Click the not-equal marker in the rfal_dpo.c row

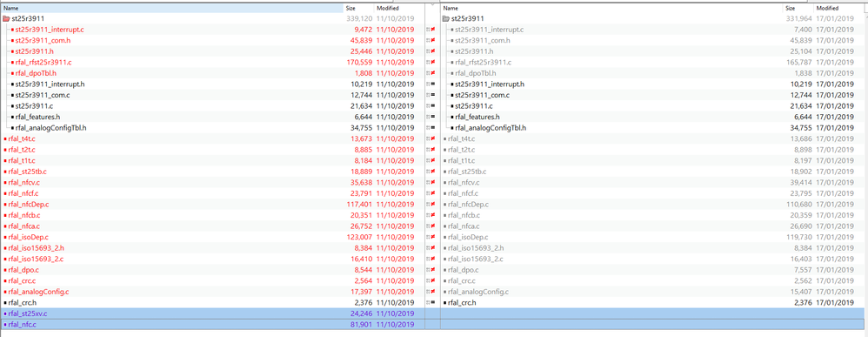433,270
